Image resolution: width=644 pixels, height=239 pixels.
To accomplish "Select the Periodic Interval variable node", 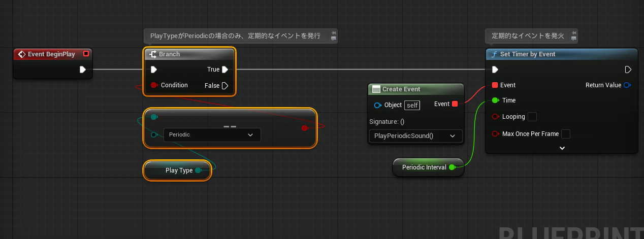I will coord(429,167).
